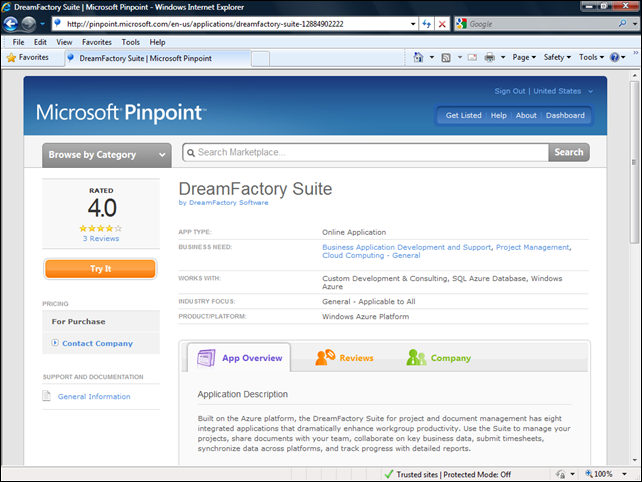The height and width of the screenshot is (482, 642).
Task: Click the General Information document icon
Action: click(46, 396)
